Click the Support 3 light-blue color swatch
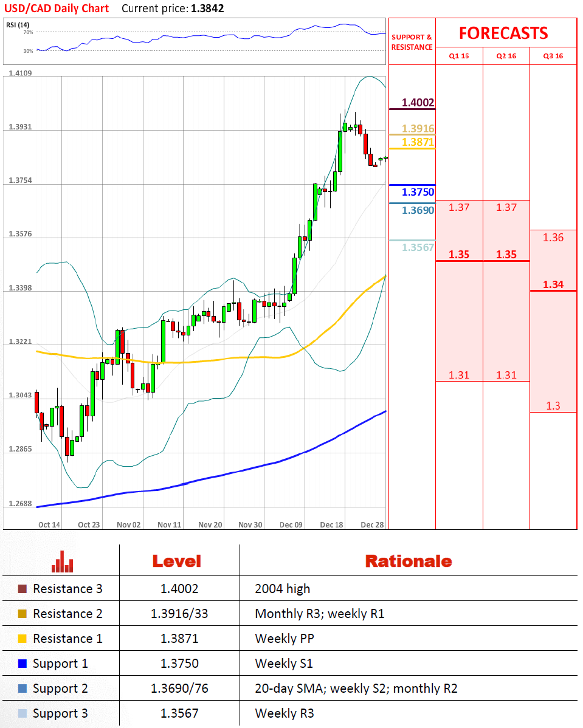Viewport: 583px width, 728px height. point(22,713)
